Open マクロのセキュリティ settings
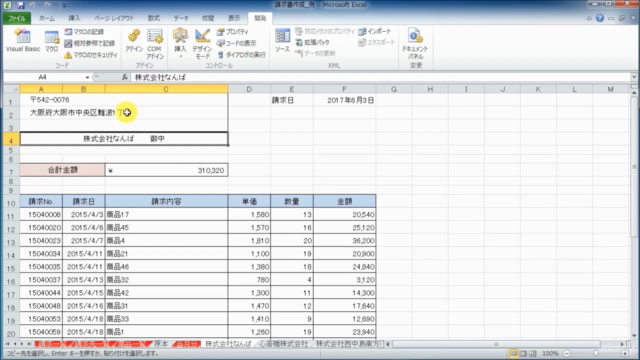This screenshot has height=360, width=640. 91,55
